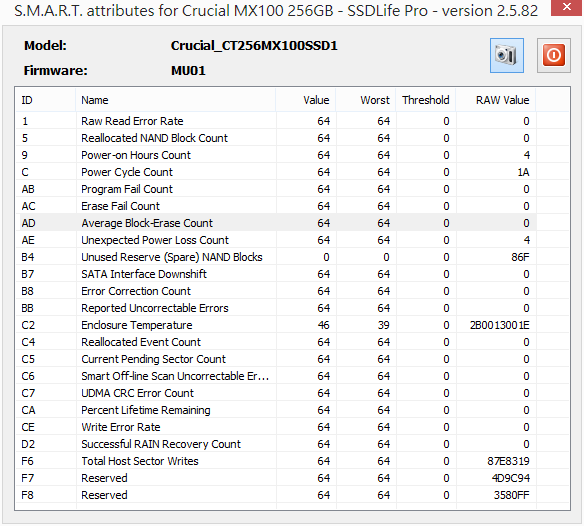Click the RAW value 4D9C94
584x526 pixels.
point(511,478)
